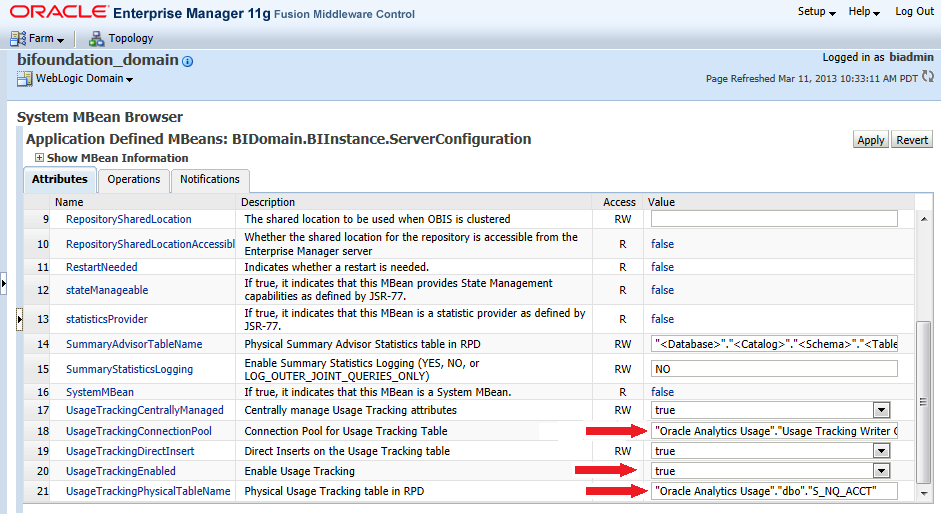
Task: Click the table scrollbar up arrow
Action: 924,219
